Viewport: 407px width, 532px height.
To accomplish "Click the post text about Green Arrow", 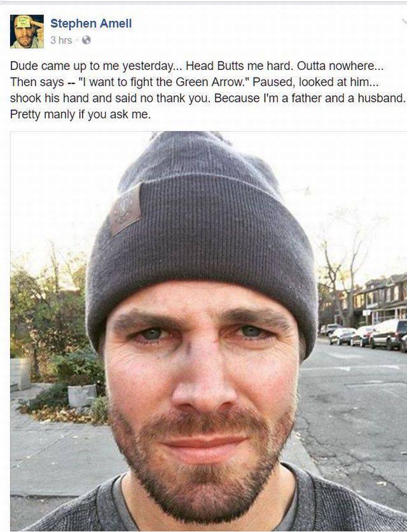I will pyautogui.click(x=208, y=90).
